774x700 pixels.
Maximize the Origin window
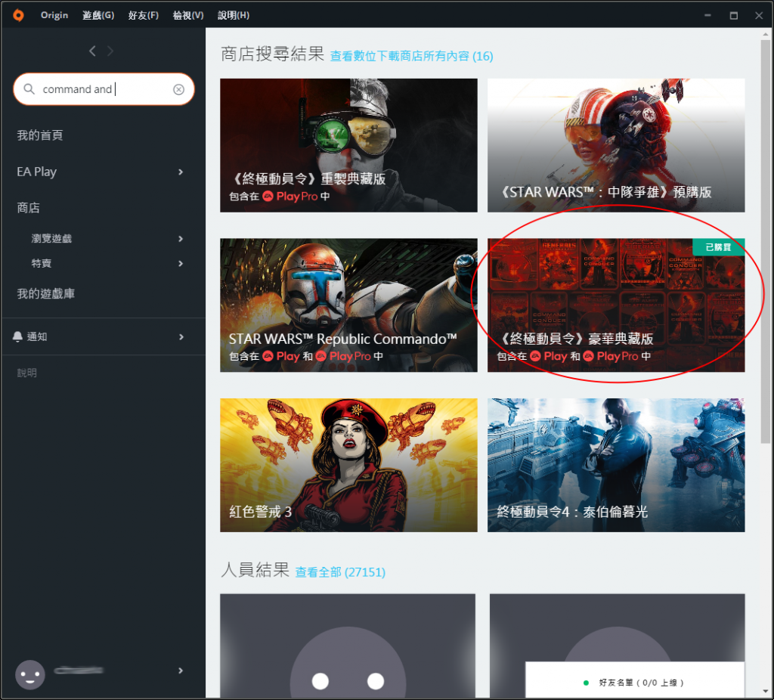(733, 15)
